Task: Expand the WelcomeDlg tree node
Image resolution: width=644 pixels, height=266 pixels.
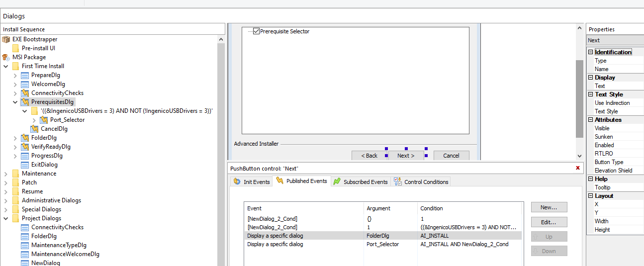Action: tap(15, 84)
